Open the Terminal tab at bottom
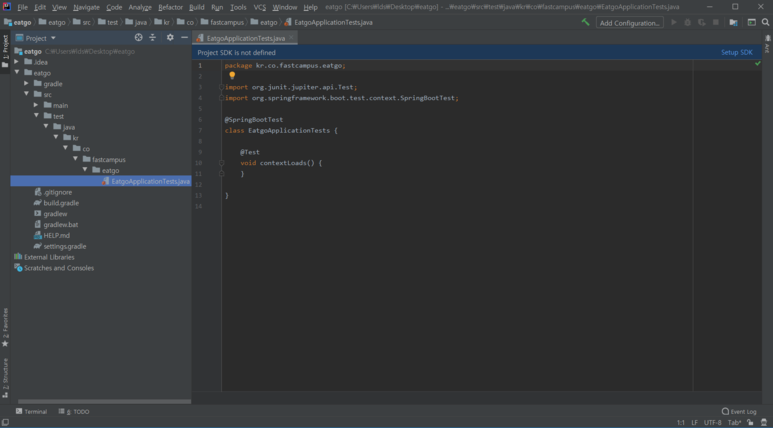 tap(31, 411)
